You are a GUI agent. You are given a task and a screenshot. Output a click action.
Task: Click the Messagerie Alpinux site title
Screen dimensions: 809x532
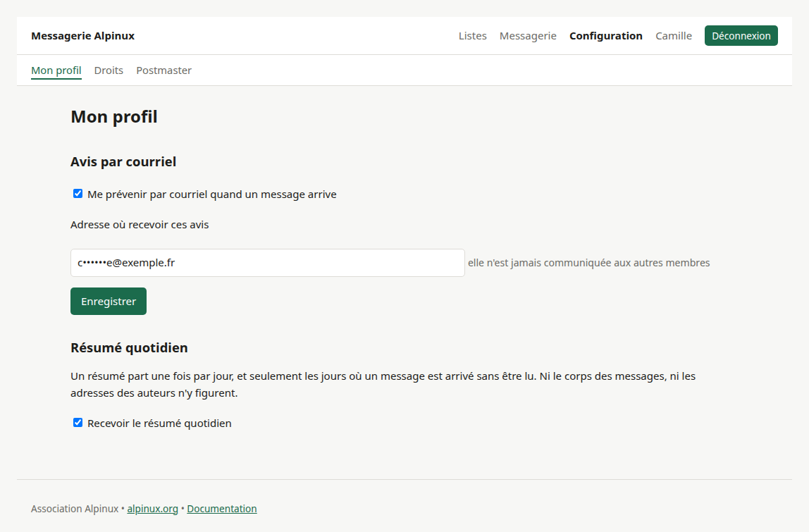[x=82, y=36]
